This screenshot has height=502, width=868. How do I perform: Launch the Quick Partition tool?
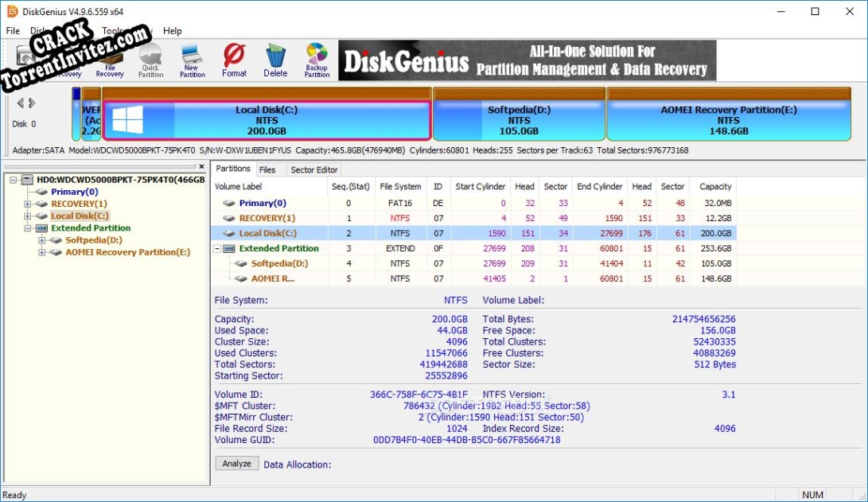point(150,60)
